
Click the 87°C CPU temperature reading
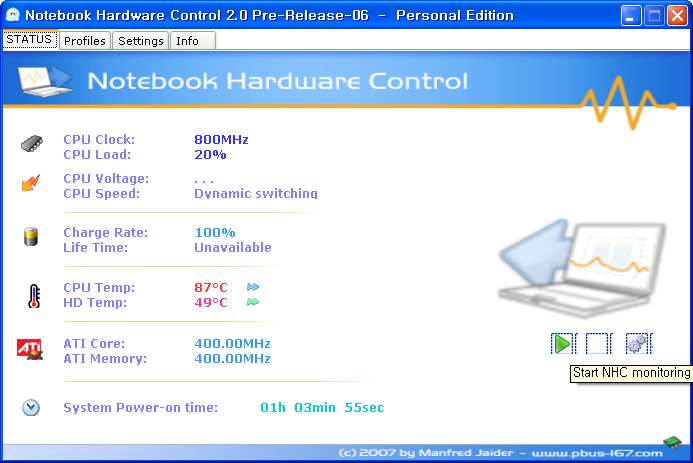(x=211, y=288)
